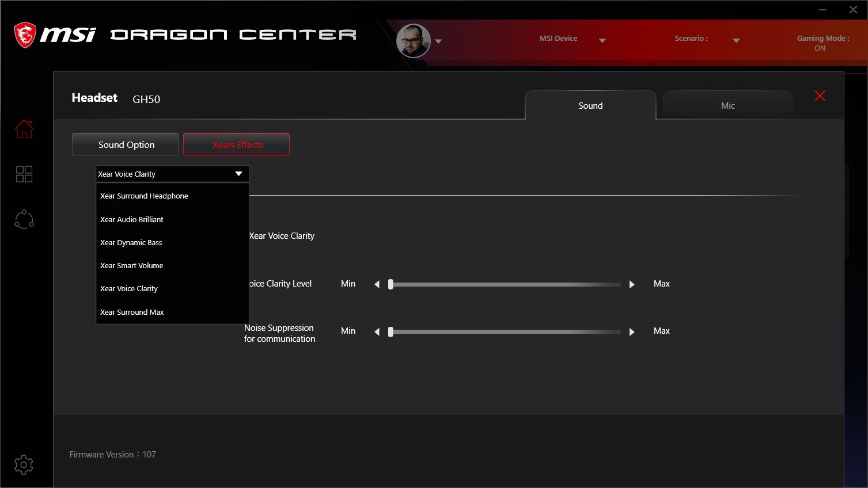
Task: Switch to the Sound tab
Action: [590, 105]
